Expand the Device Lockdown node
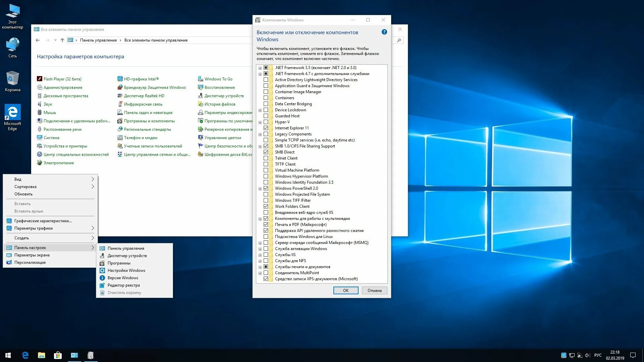Screen dimensions: 644x362 [x=260, y=110]
